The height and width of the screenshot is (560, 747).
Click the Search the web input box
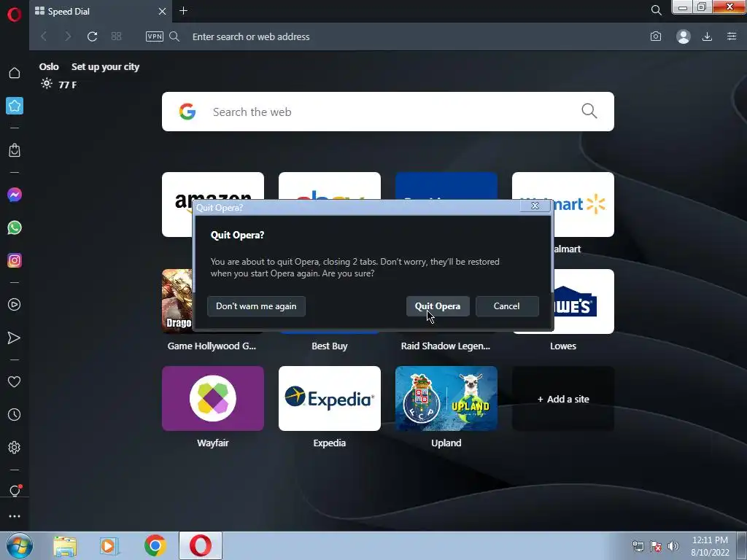pyautogui.click(x=388, y=112)
